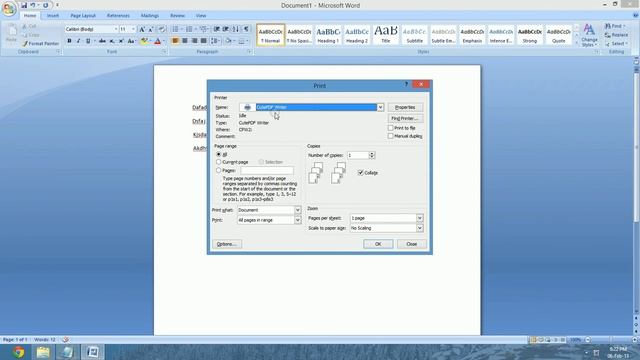The image size is (640, 360).
Task: Click the Office button in Word
Action: 9,8
